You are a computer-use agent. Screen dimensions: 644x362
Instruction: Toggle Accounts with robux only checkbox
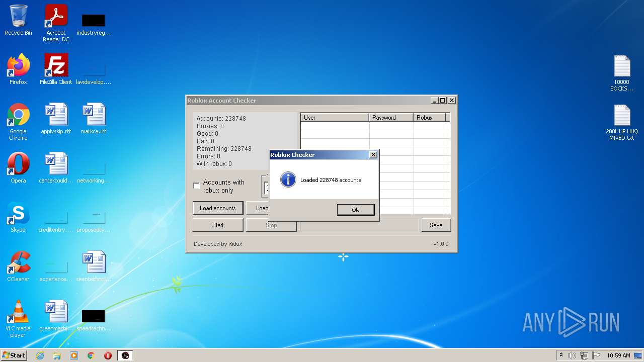tap(196, 186)
